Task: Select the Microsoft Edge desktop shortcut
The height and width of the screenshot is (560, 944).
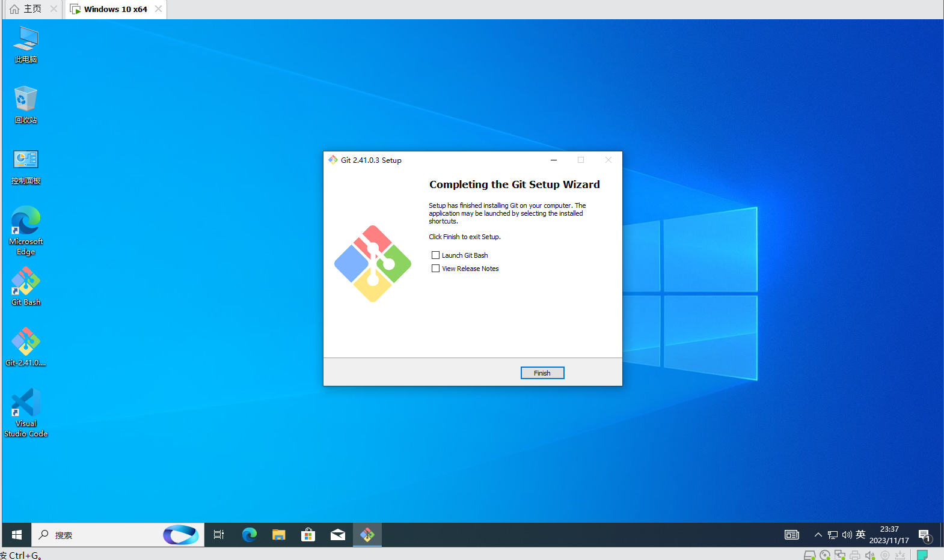Action: click(x=26, y=231)
